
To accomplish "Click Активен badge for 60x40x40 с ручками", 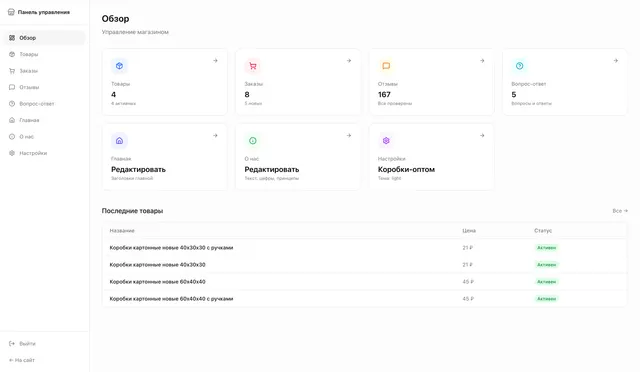I will 547,299.
